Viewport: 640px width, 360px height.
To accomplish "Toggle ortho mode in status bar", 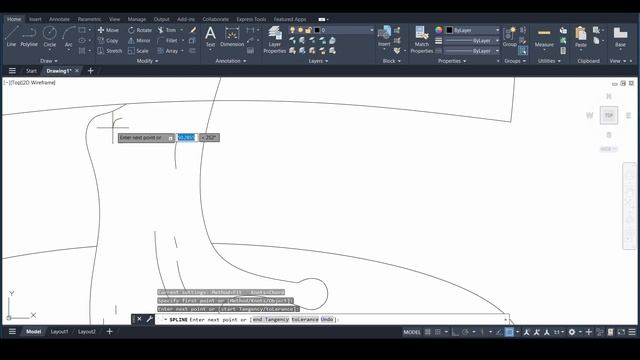I will coord(455,332).
